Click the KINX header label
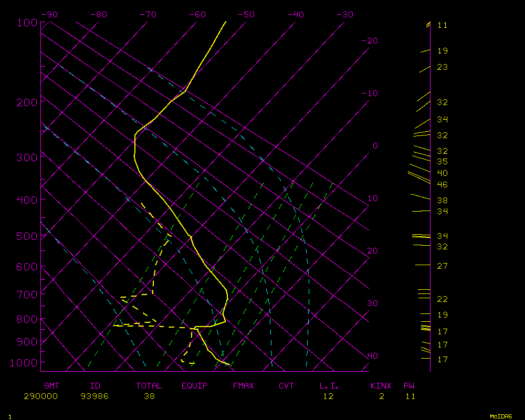 click(x=381, y=386)
